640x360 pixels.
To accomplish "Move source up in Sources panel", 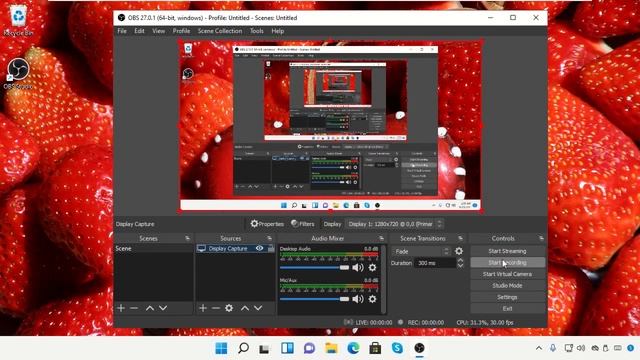I will (244, 308).
